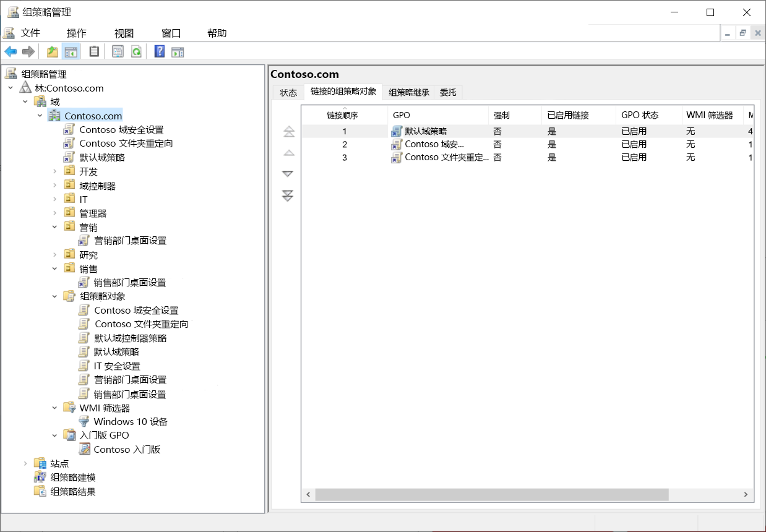Sort by WMI 筛选器 column header
The width and height of the screenshot is (766, 532).
tap(712, 115)
